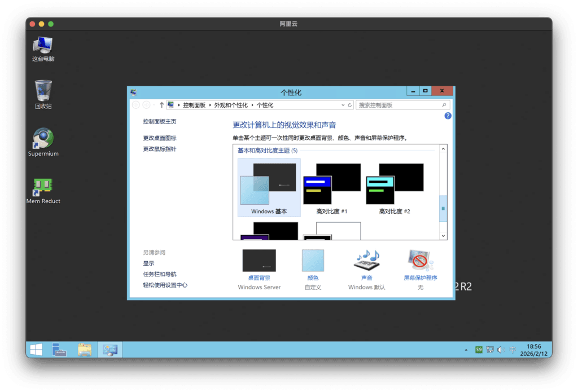Click the 颜色 window color swatch
The width and height of the screenshot is (578, 392).
[313, 261]
